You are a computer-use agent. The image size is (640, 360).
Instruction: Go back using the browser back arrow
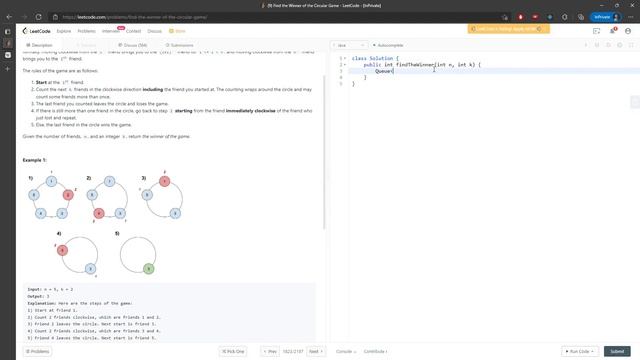(9, 17)
